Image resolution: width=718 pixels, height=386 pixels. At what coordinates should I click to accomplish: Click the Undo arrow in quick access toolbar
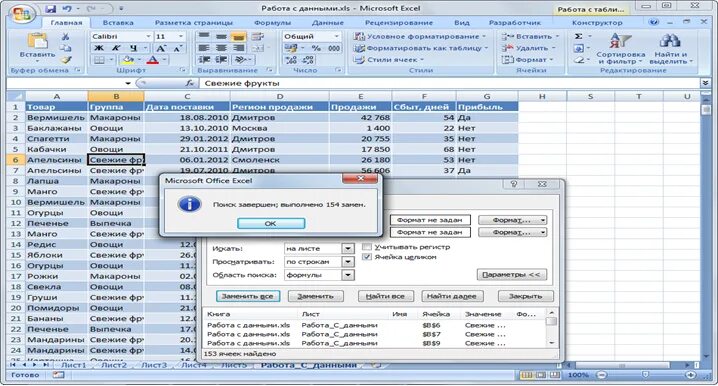click(67, 9)
